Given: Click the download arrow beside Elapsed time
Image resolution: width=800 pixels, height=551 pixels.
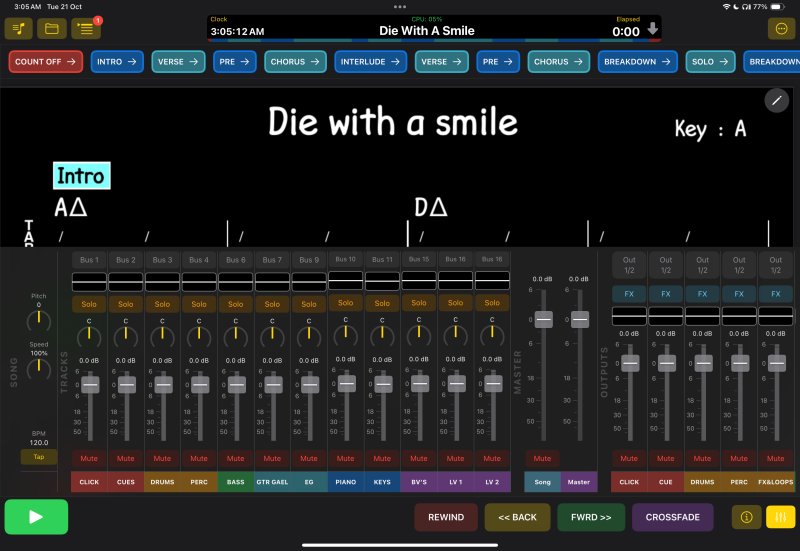Looking at the screenshot, I should (x=653, y=29).
